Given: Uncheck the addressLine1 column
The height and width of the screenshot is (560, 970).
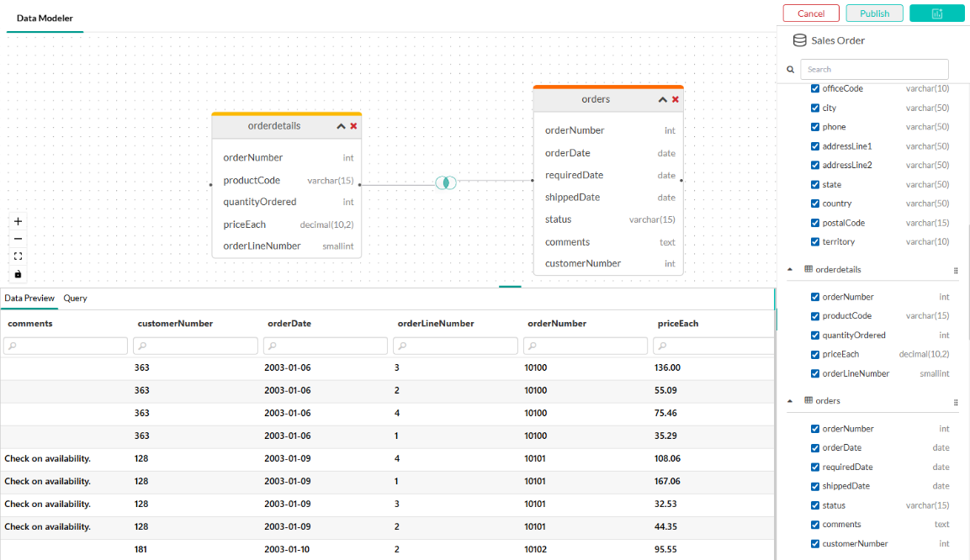Looking at the screenshot, I should click(x=814, y=146).
